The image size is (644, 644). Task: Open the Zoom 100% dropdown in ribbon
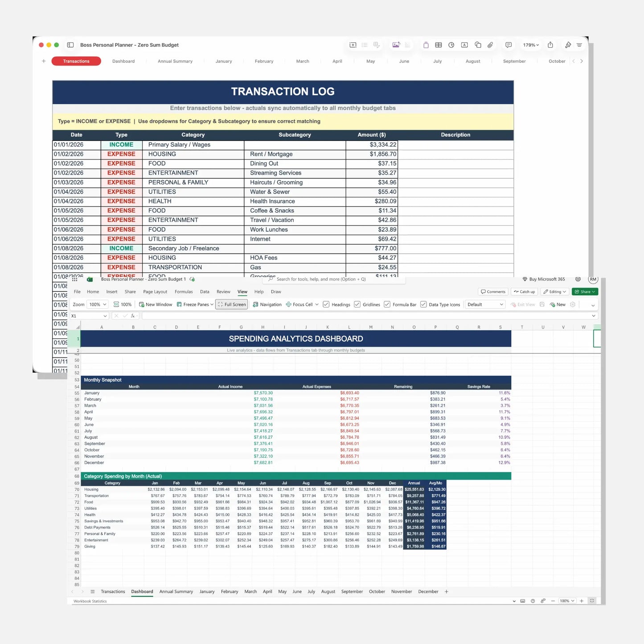[x=98, y=304]
